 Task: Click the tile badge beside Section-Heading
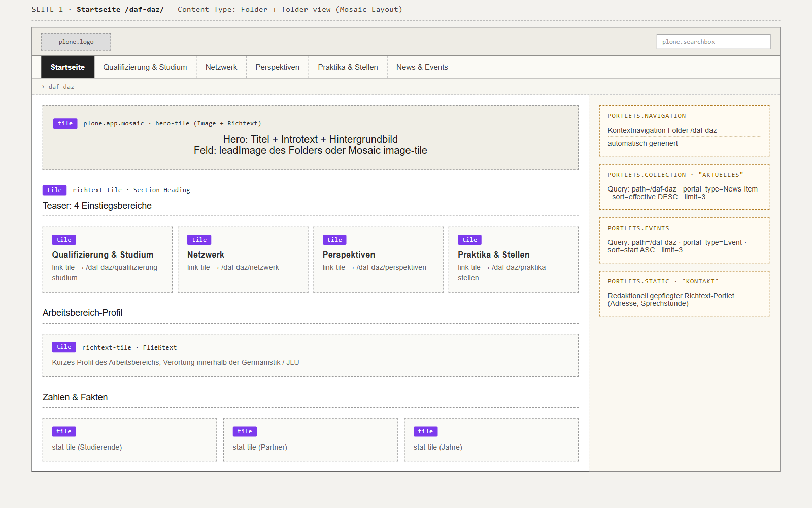[x=55, y=190]
